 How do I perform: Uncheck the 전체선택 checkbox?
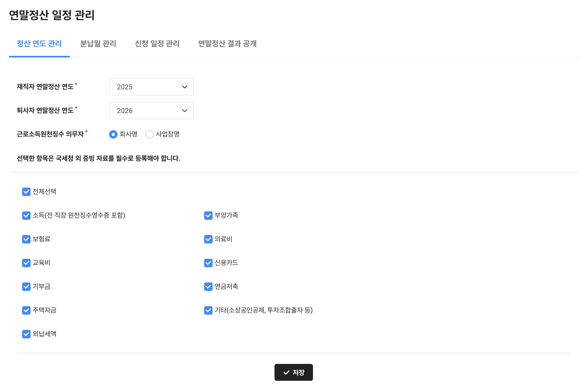tap(26, 192)
